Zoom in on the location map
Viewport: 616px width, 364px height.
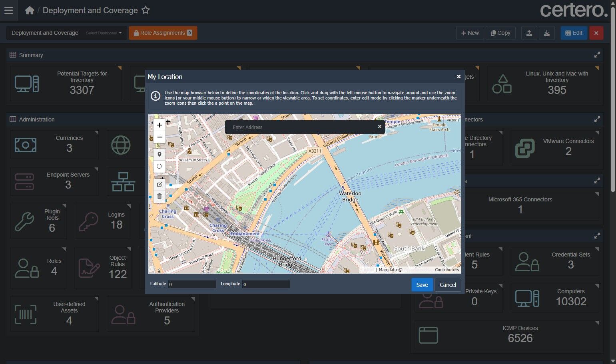coord(159,125)
